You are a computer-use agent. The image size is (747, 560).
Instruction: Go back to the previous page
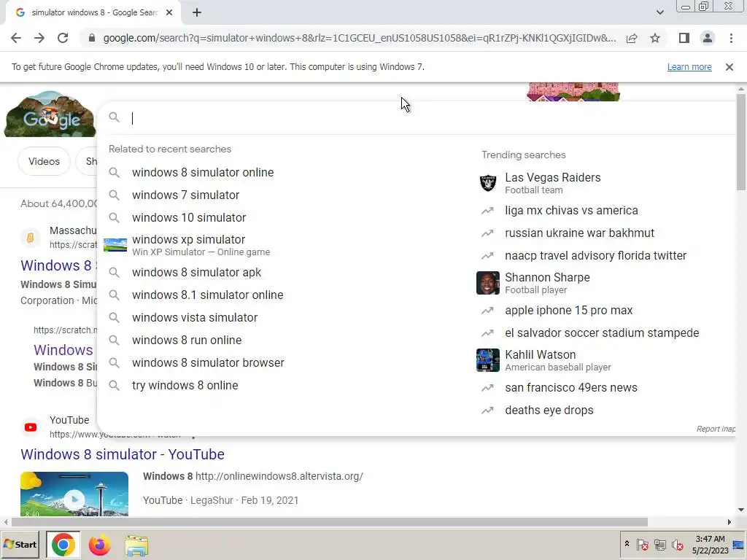click(16, 38)
